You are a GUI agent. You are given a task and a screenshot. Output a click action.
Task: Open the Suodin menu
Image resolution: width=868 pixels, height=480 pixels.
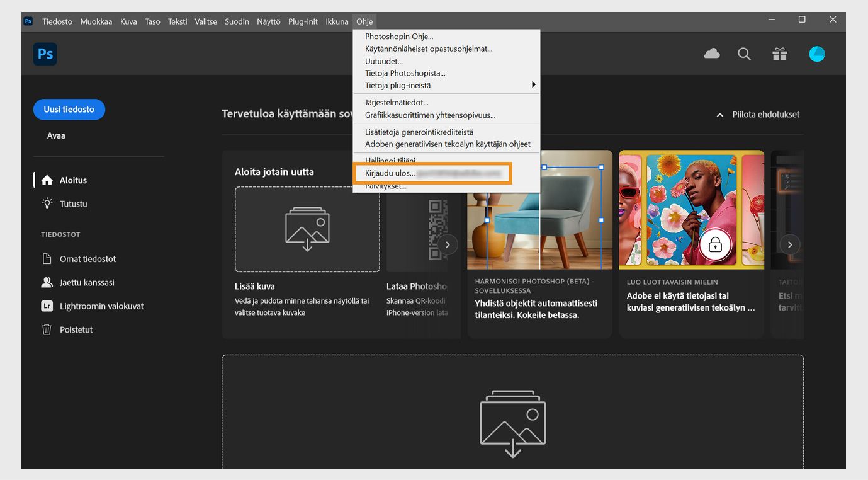pyautogui.click(x=237, y=21)
